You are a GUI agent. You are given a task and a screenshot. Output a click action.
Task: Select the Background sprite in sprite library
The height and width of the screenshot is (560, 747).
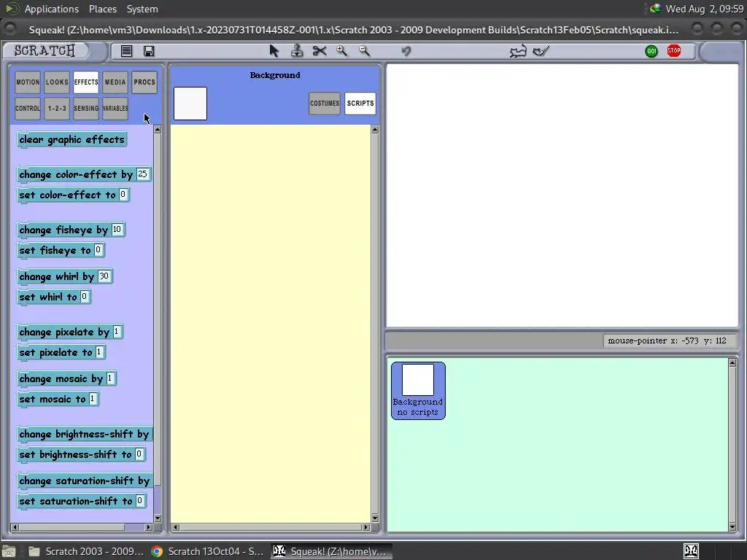(x=418, y=391)
